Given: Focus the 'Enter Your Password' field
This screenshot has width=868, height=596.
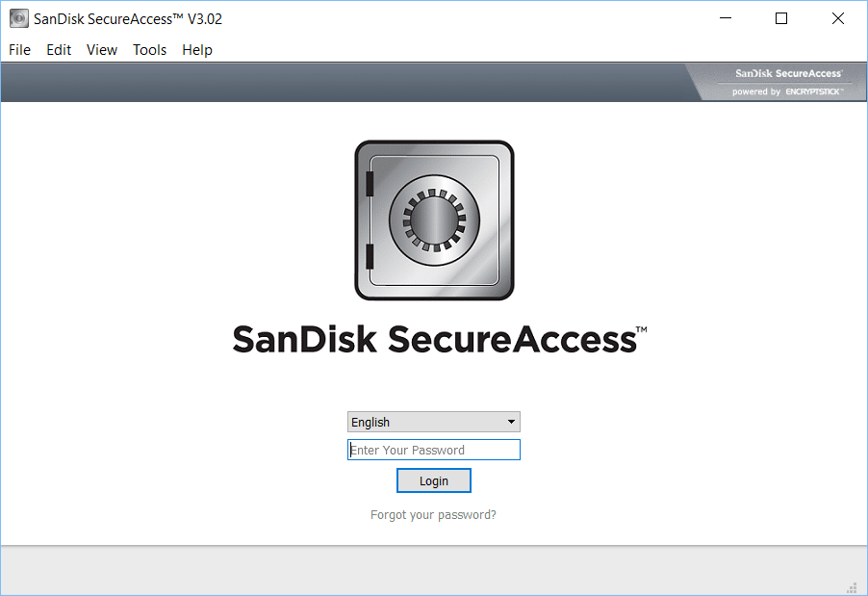Looking at the screenshot, I should (434, 450).
